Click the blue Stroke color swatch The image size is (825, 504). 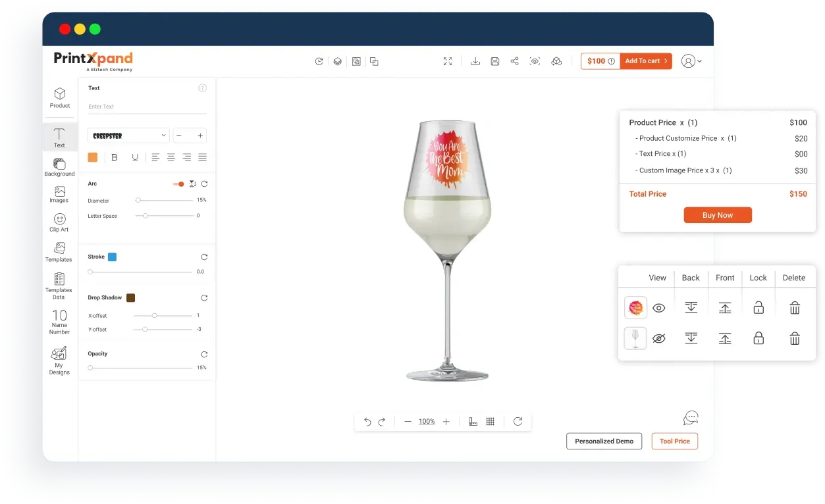coord(112,257)
